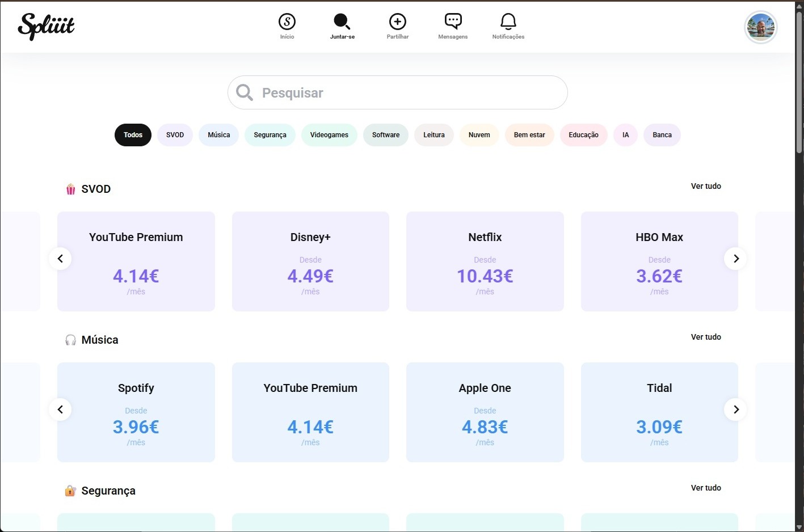Open Notificações bell icon
The width and height of the screenshot is (804, 532).
click(508, 22)
